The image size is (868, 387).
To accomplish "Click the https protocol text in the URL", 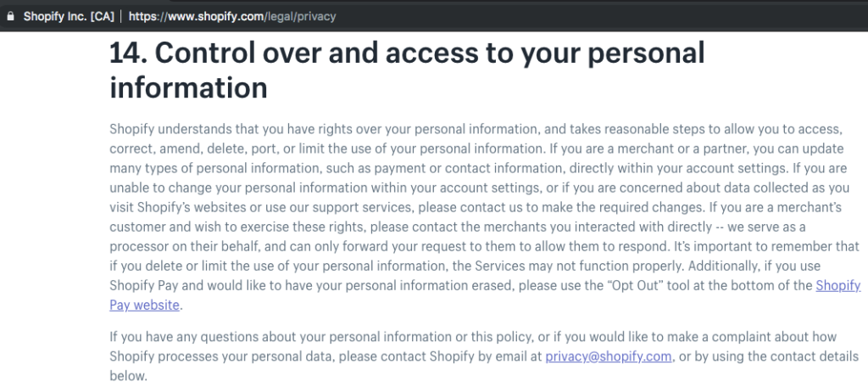I will pyautogui.click(x=143, y=17).
